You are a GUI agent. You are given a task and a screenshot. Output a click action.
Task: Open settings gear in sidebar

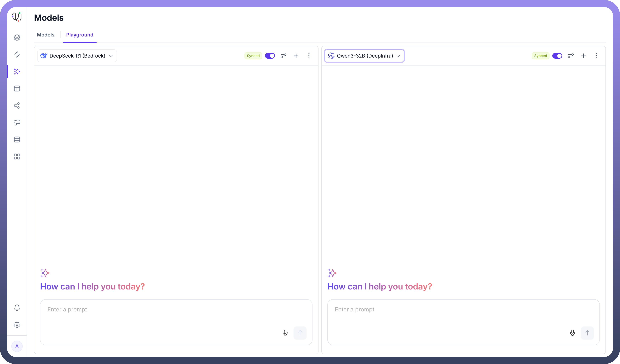tap(17, 325)
